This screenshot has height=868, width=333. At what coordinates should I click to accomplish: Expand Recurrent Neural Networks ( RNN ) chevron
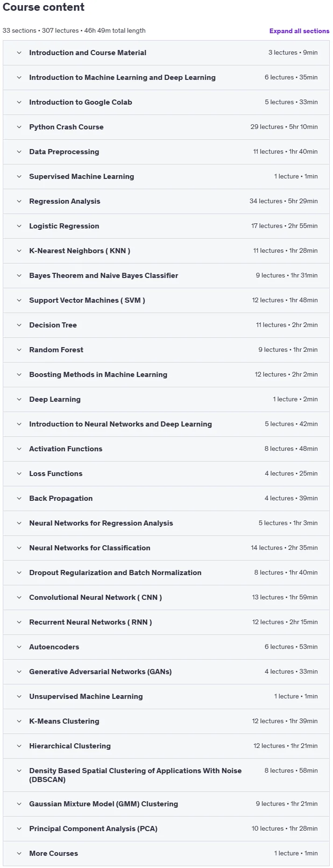pos(19,622)
